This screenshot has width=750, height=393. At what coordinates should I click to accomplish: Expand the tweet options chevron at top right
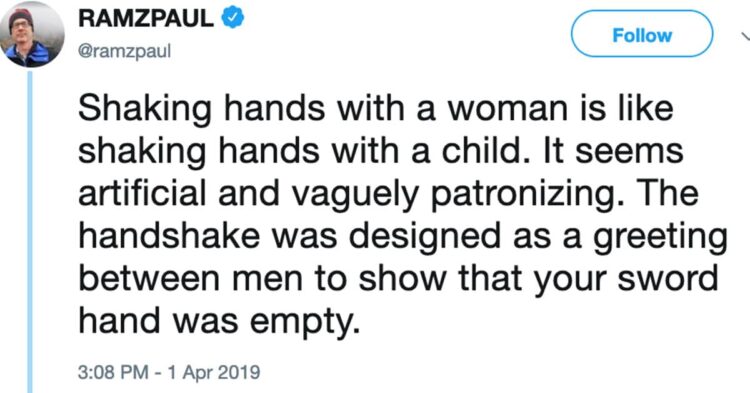(x=745, y=36)
